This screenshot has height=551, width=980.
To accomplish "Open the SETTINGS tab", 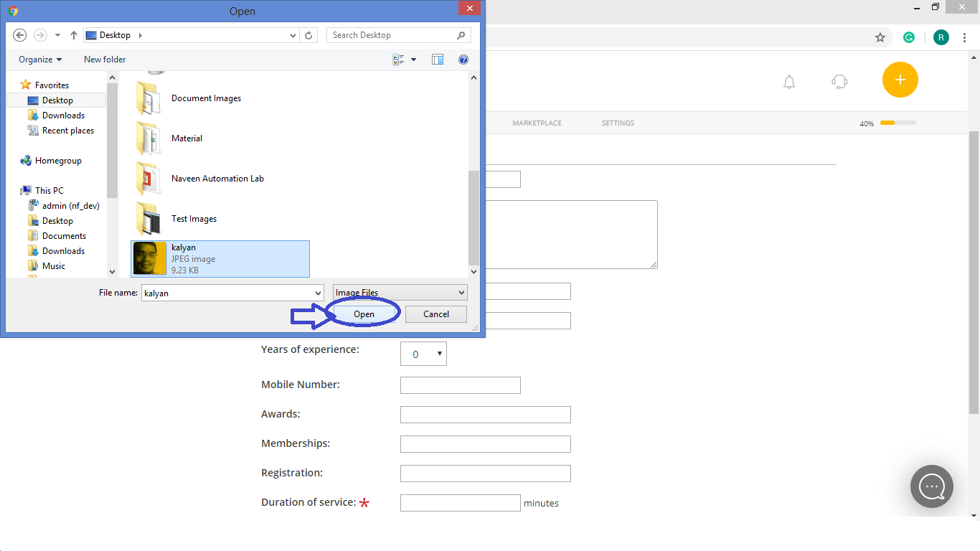I will point(617,123).
